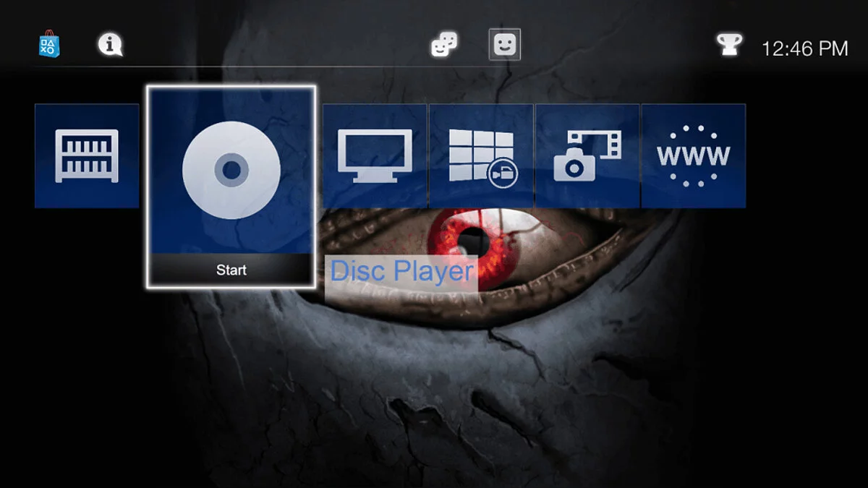Image resolution: width=868 pixels, height=488 pixels.
Task: Open the Trophies cup icon
Action: click(x=730, y=46)
